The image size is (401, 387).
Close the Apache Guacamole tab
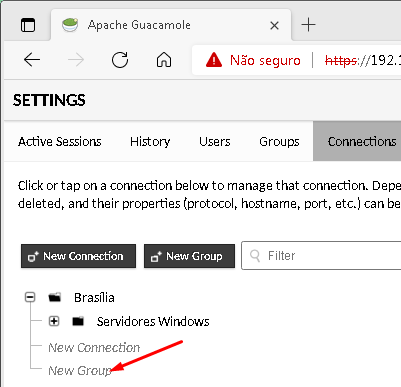coord(274,25)
